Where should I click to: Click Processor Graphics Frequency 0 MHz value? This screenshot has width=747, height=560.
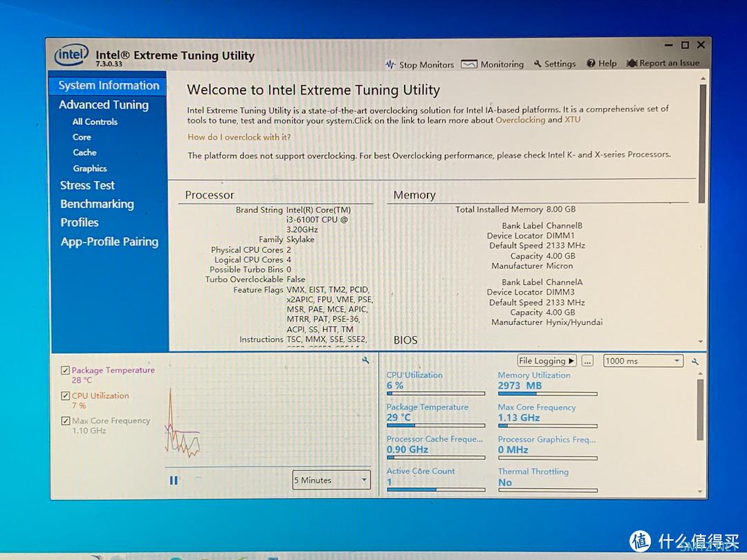(513, 450)
